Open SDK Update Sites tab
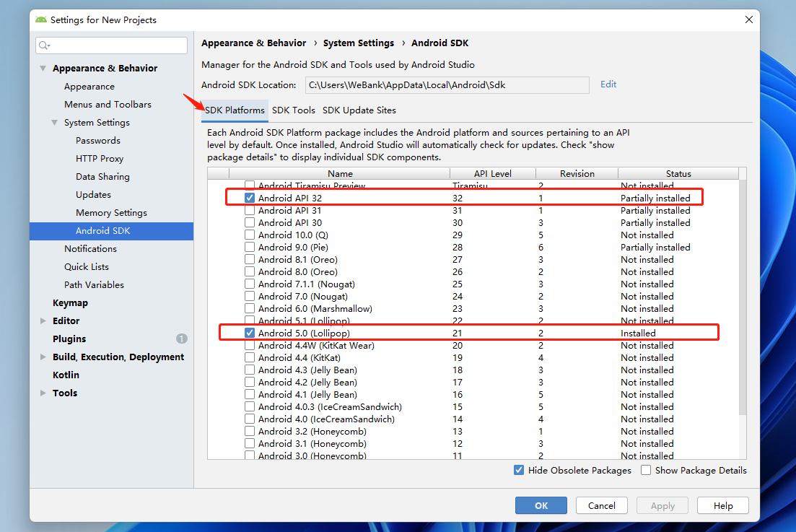Screen dimensions: 796x532 pos(359,110)
